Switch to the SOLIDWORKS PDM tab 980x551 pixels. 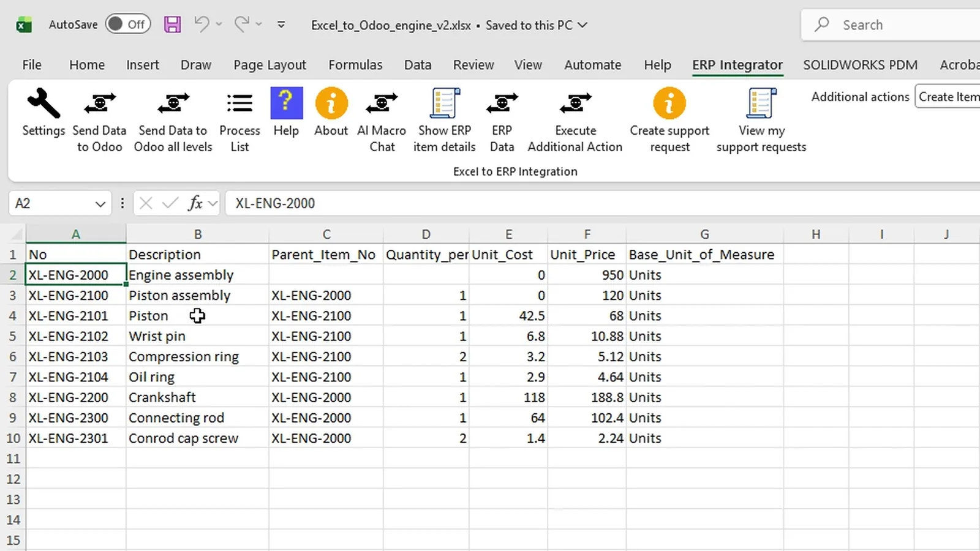(860, 65)
